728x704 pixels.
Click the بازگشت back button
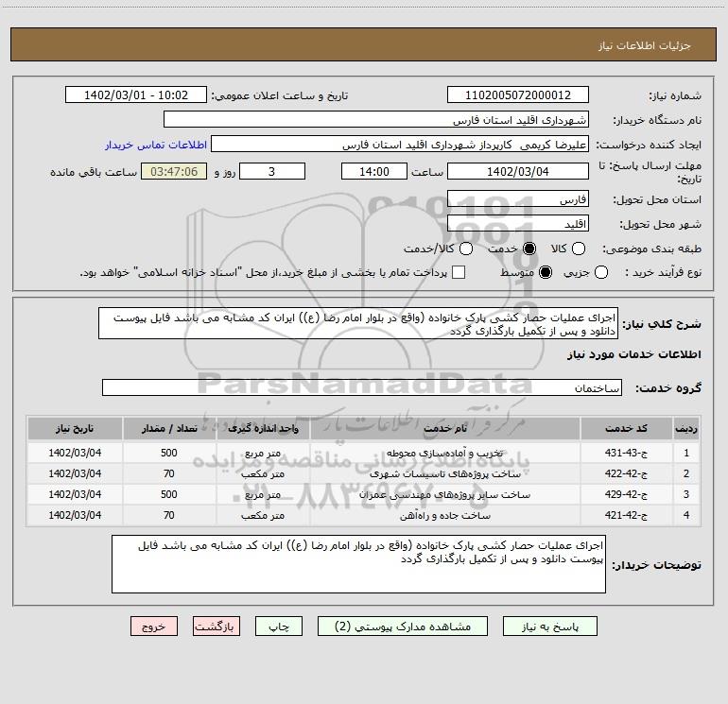217,627
